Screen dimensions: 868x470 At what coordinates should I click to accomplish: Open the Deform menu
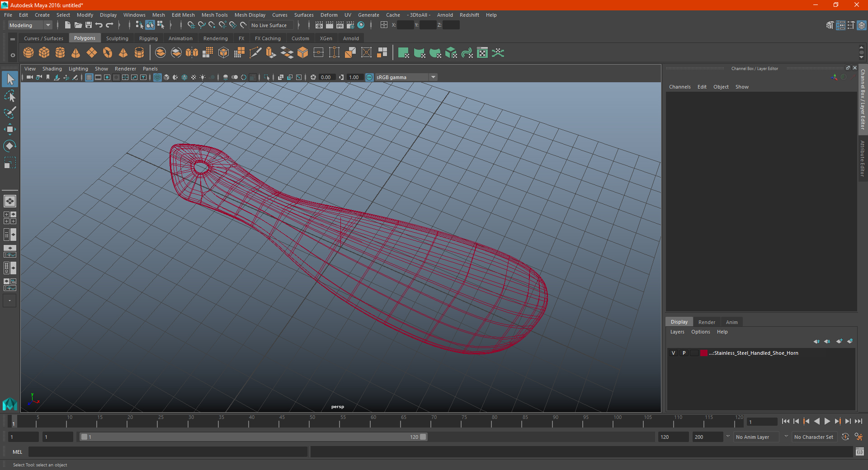pos(329,15)
